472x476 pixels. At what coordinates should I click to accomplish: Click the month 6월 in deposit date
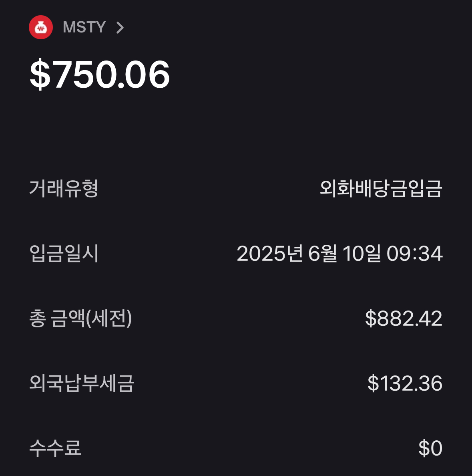322,254
